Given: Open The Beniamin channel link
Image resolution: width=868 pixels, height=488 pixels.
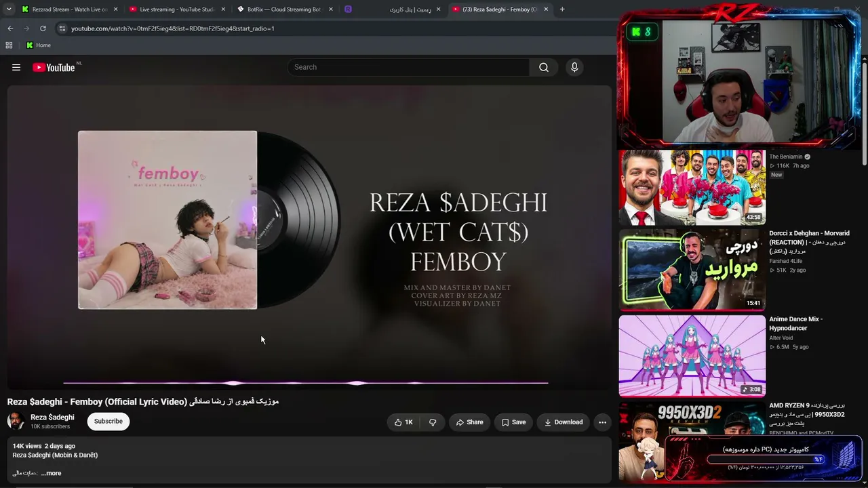Looking at the screenshot, I should pyautogui.click(x=786, y=157).
